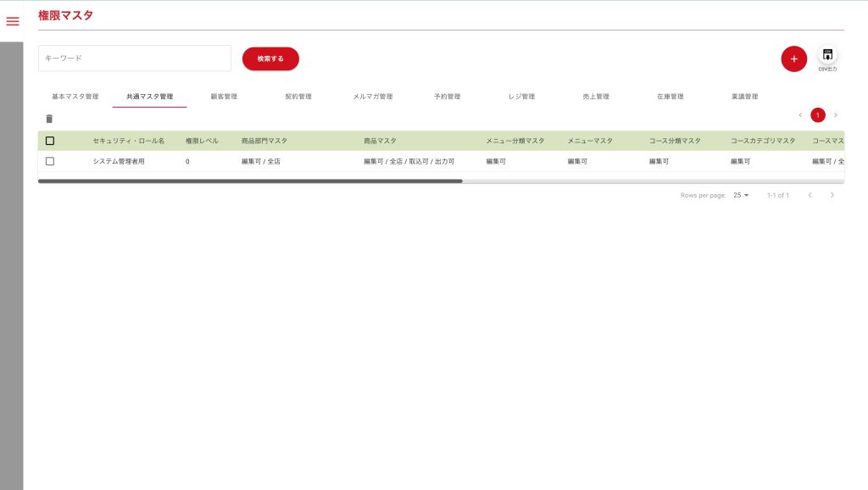Click page 1 pagination button
Image resolution: width=868 pixels, height=490 pixels.
click(x=818, y=115)
